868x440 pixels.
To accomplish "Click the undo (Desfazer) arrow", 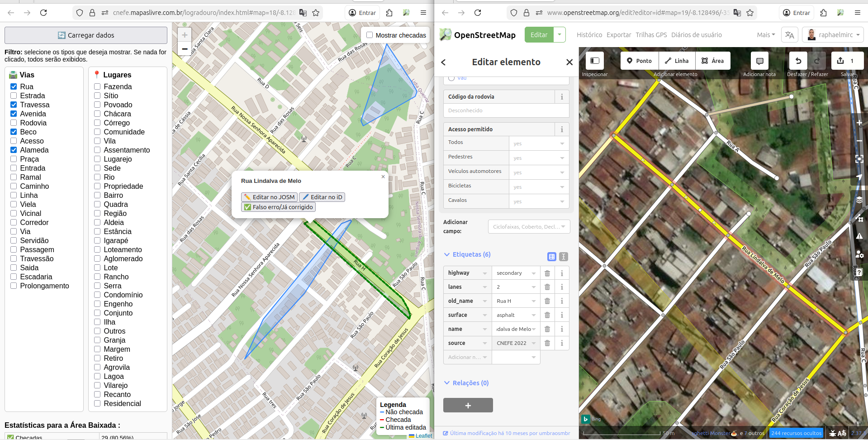I will point(798,61).
